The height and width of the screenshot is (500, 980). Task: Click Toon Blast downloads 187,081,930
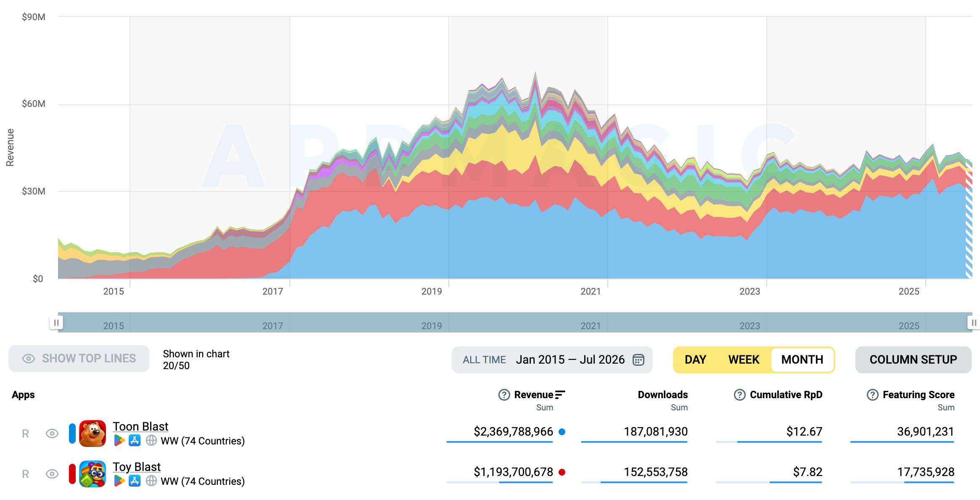coord(655,432)
